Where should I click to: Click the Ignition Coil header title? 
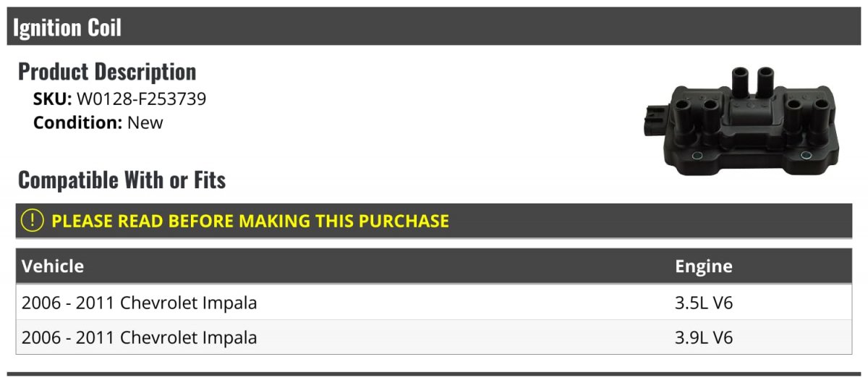(67, 28)
